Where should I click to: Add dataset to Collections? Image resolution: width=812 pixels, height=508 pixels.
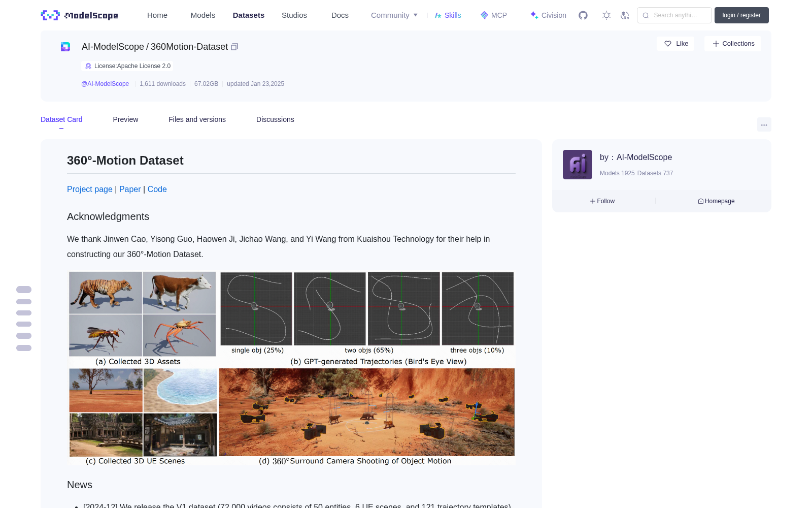(733, 44)
